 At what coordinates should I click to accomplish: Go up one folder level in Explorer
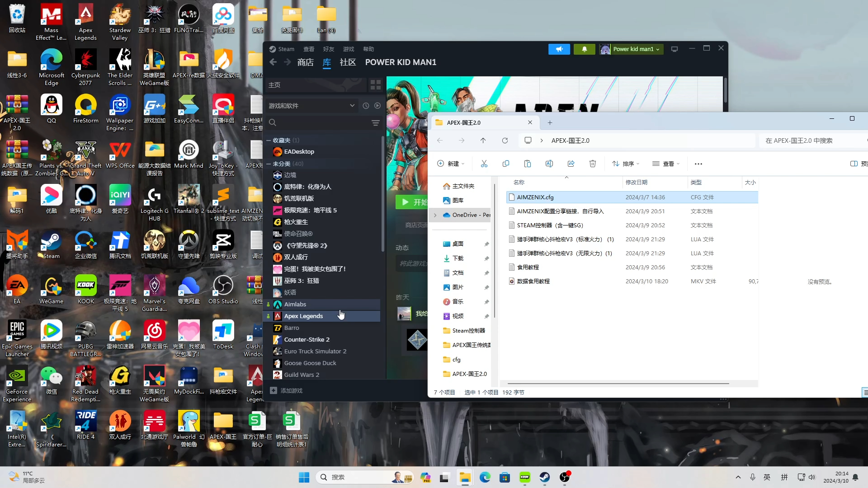(x=483, y=141)
